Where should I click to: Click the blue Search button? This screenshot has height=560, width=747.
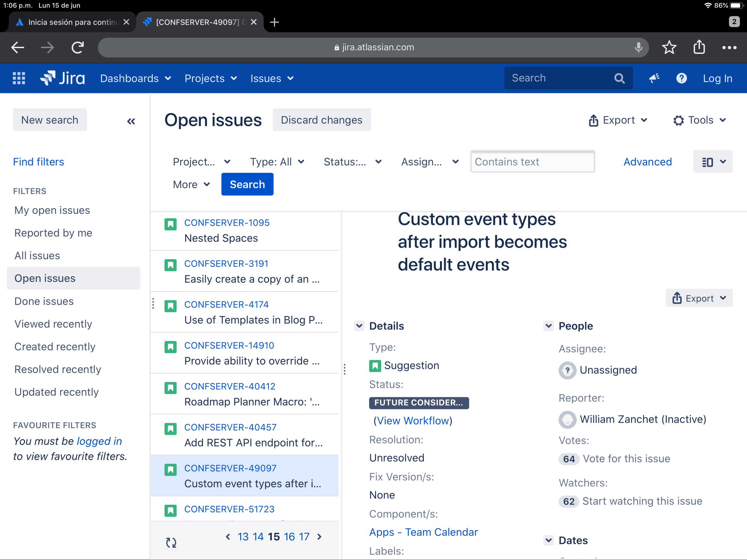(x=247, y=184)
